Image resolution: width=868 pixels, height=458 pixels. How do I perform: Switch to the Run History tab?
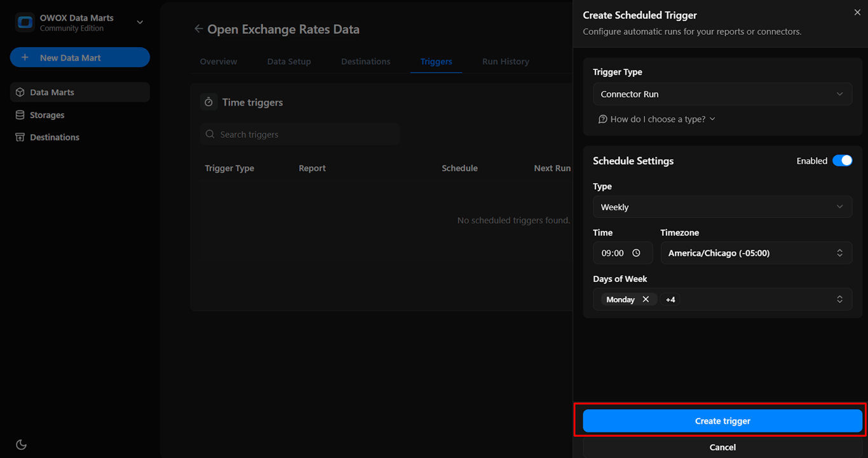click(x=506, y=62)
